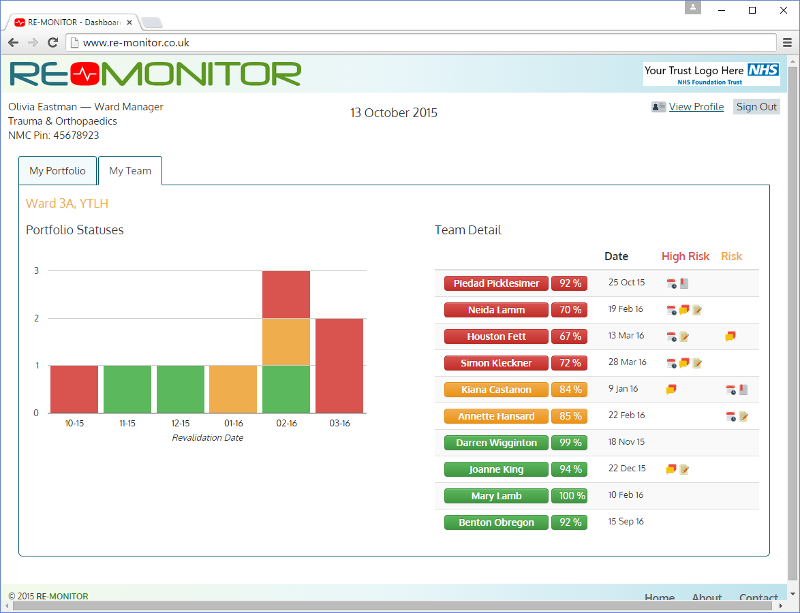Select RE-MONITOR Dashboard browser tab

(x=71, y=22)
